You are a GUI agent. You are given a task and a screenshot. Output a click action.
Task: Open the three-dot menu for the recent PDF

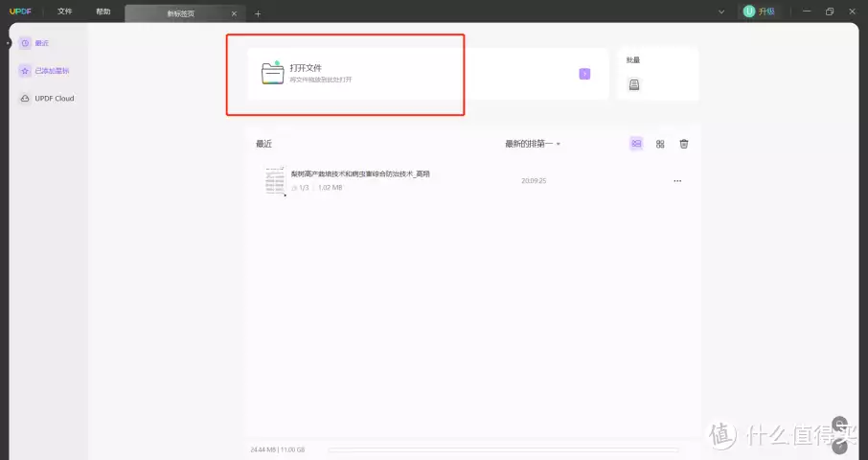(677, 181)
